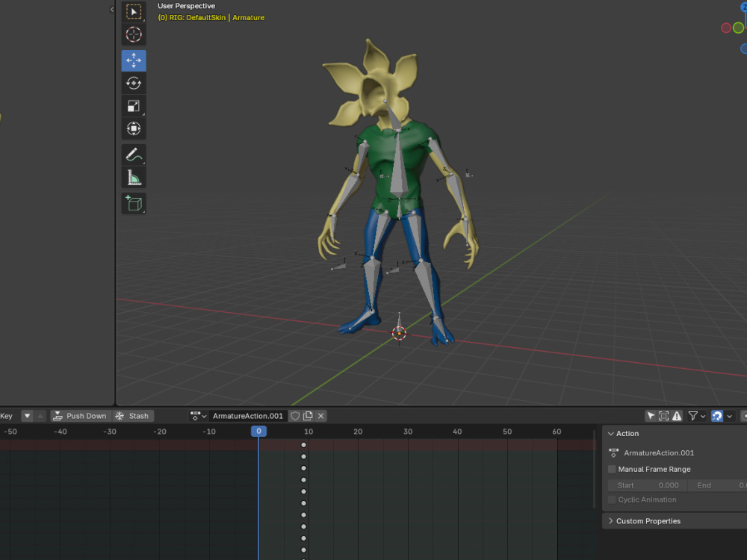Select the topmost summary keyframe at frame 9
This screenshot has width=747, height=560.
tap(303, 445)
